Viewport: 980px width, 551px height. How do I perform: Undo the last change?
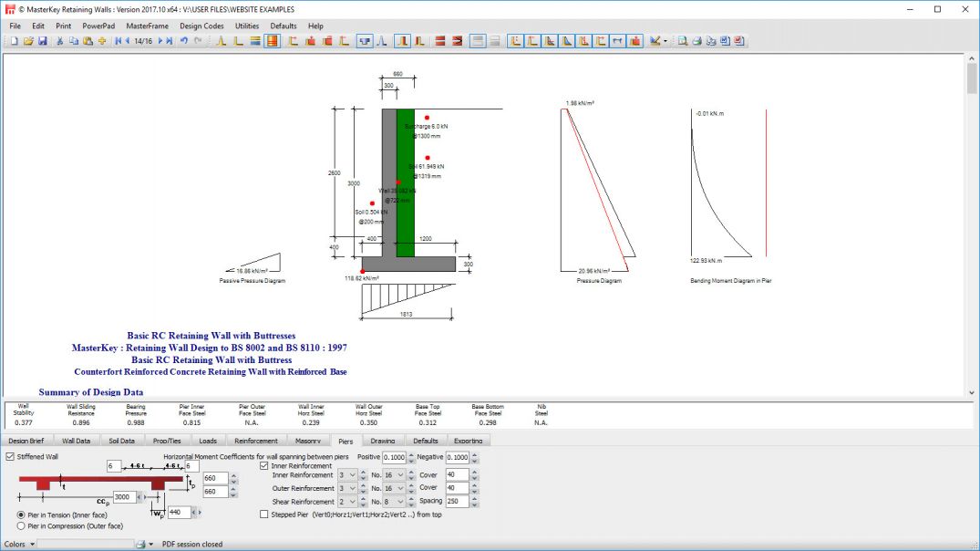click(184, 41)
